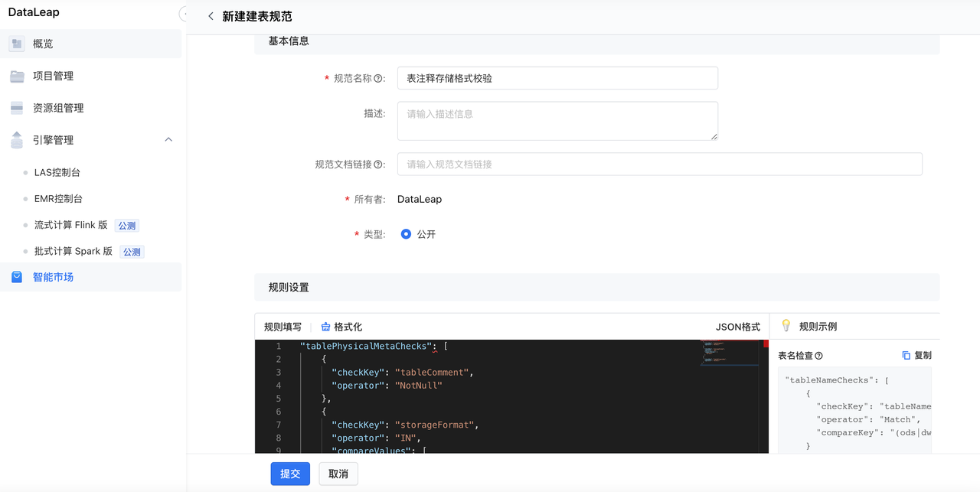The width and height of the screenshot is (980, 492).
Task: Click the JSON格式 label
Action: [x=738, y=327]
